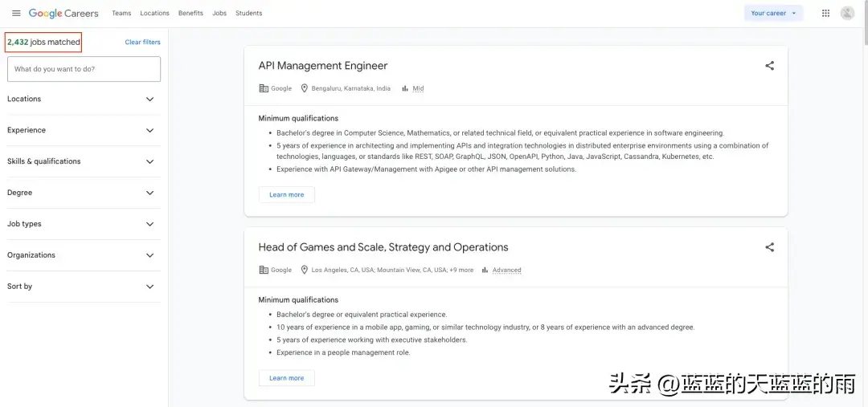
Task: Click the page vertical scrollbar
Action: (x=866, y=22)
